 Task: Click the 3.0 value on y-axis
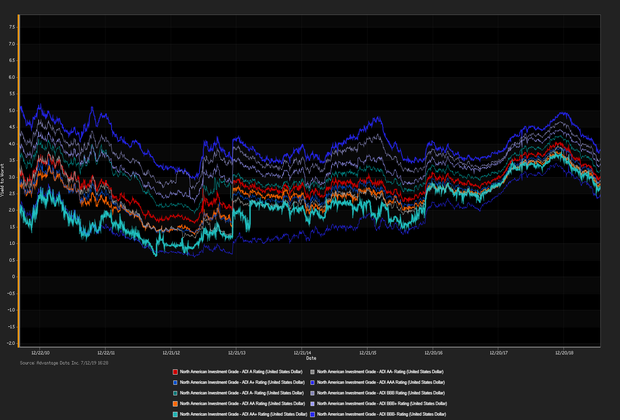tap(11, 177)
